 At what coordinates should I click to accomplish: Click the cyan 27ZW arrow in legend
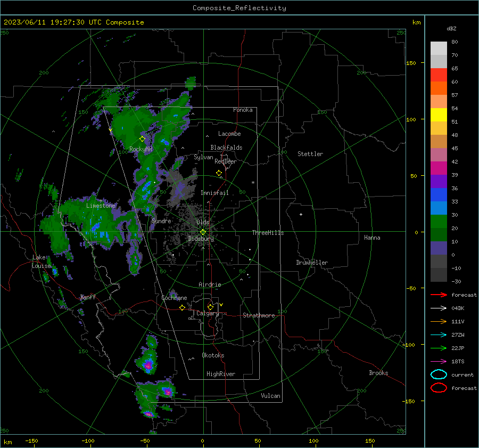pos(439,335)
